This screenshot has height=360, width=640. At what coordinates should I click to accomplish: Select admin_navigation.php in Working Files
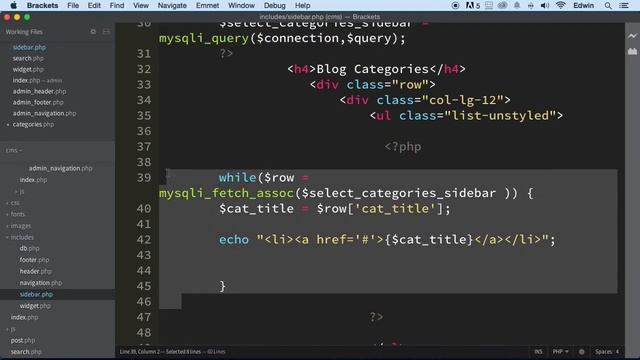44,113
